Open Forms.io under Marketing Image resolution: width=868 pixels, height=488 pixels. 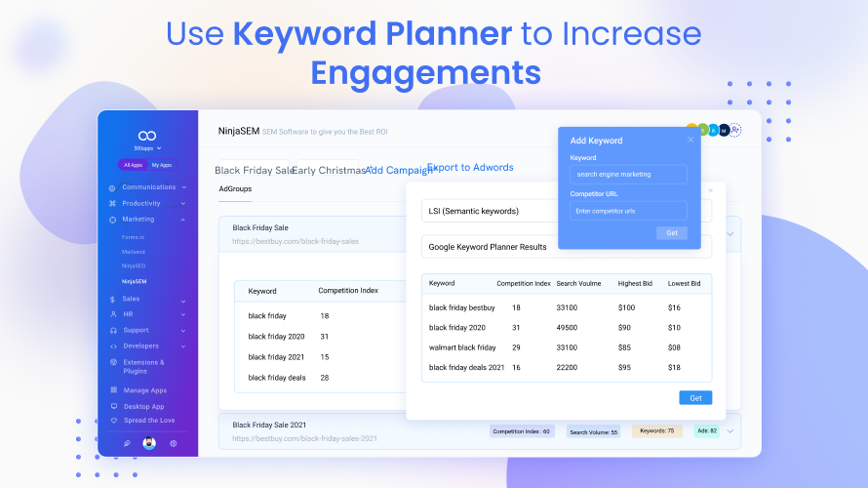[x=133, y=237]
